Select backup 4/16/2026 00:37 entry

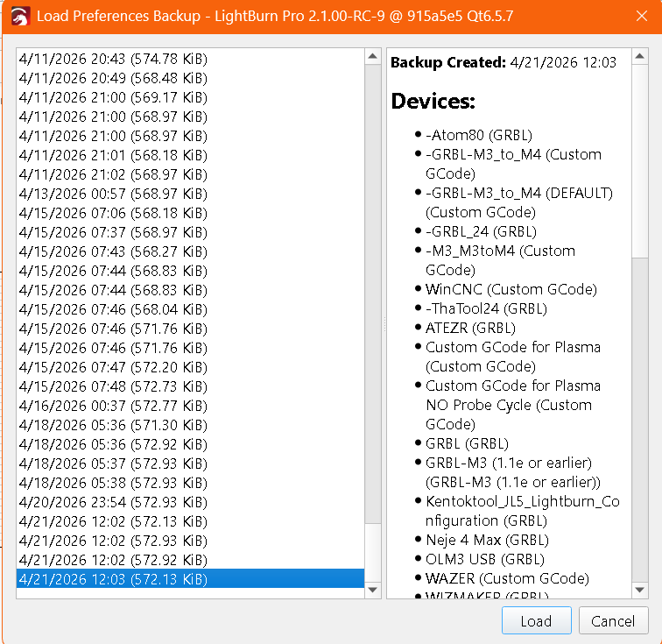click(113, 406)
